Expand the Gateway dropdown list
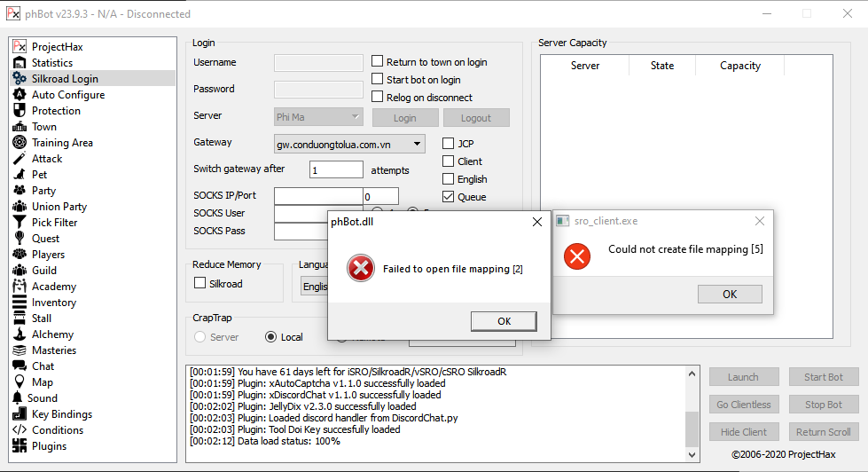This screenshot has width=868, height=472. [x=418, y=143]
